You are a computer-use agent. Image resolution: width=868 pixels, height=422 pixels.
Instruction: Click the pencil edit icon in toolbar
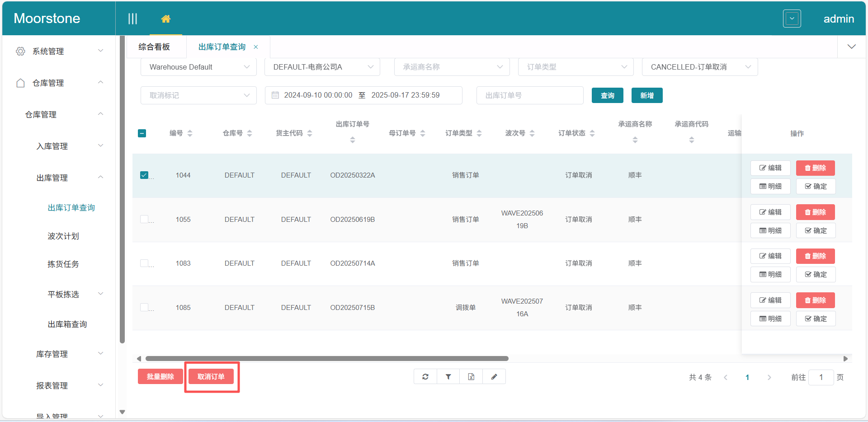coord(494,377)
